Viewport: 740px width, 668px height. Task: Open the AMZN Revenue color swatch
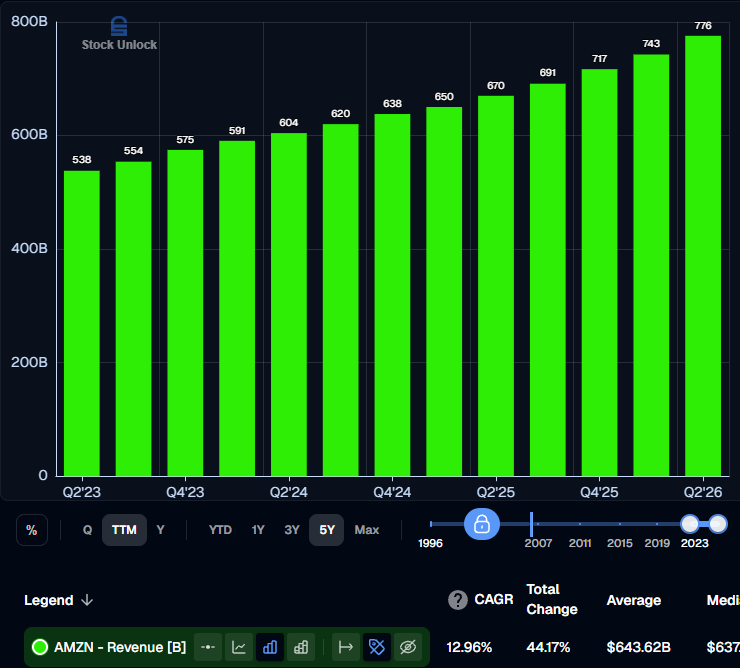(40, 647)
